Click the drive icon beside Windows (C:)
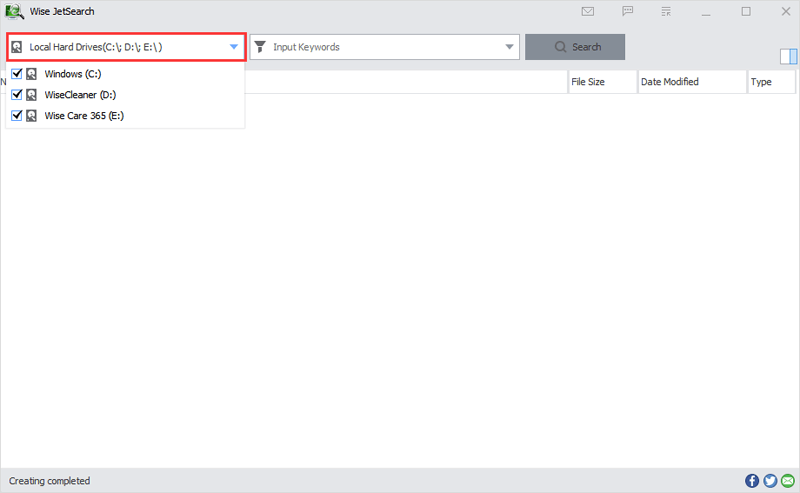 [x=32, y=74]
